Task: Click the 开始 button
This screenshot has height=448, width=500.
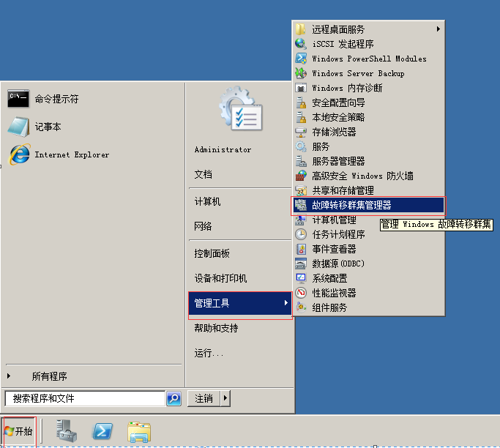Action: click(18, 431)
